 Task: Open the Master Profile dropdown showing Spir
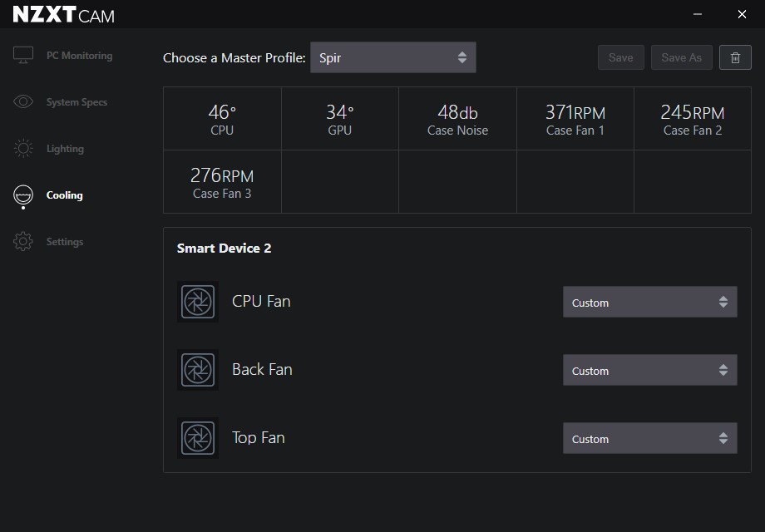(392, 57)
